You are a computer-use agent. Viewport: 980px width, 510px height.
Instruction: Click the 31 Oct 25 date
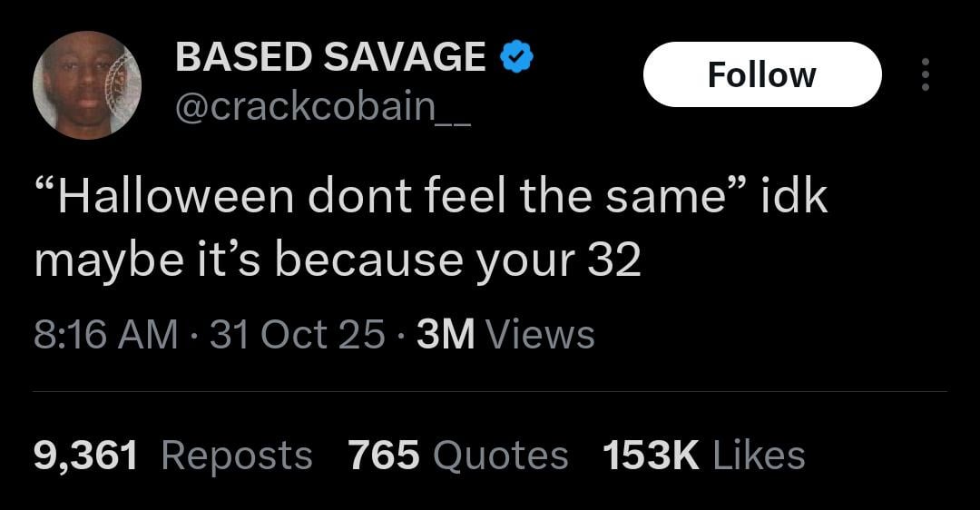(297, 335)
